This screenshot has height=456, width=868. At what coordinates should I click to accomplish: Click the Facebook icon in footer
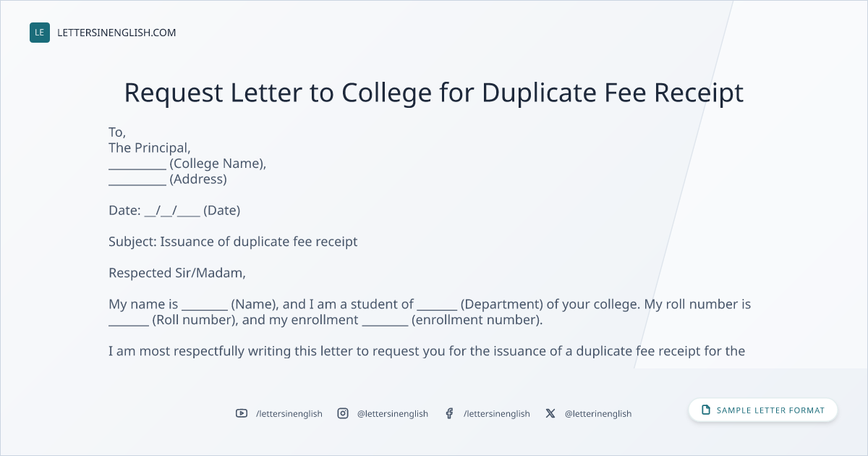pos(449,413)
